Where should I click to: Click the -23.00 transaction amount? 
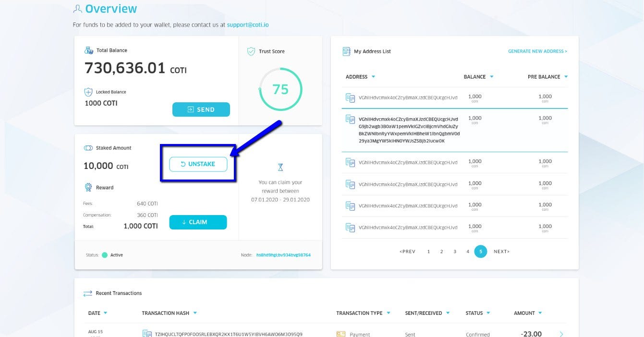(531, 334)
